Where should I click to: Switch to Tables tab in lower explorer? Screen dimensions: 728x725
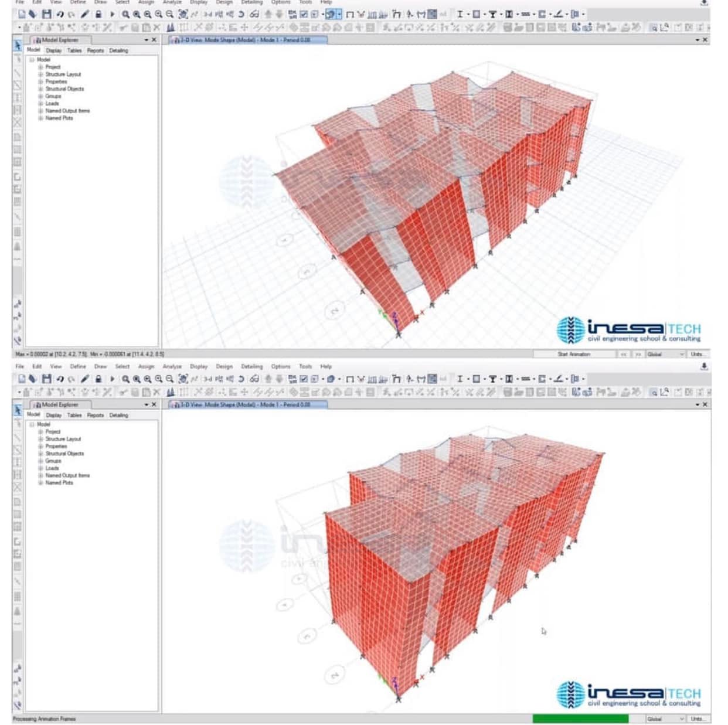pos(74,415)
